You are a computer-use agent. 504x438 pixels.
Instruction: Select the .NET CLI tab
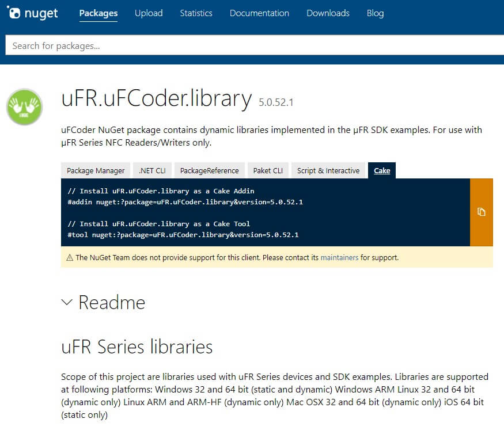(152, 170)
